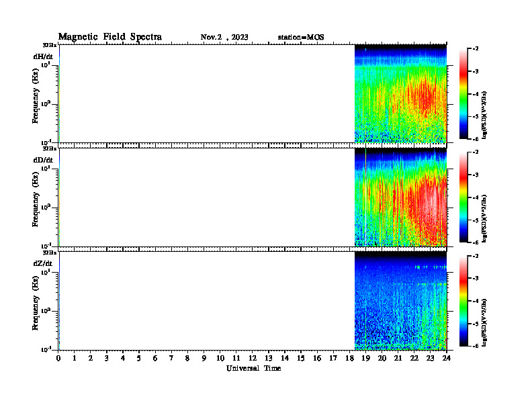Click the "-4" value on dD/dt color bar
The width and height of the screenshot is (532, 411).
(476, 197)
